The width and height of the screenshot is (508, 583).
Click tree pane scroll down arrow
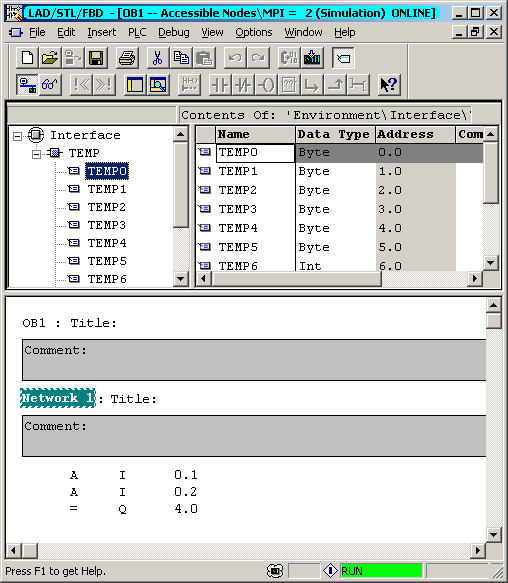pyautogui.click(x=181, y=278)
